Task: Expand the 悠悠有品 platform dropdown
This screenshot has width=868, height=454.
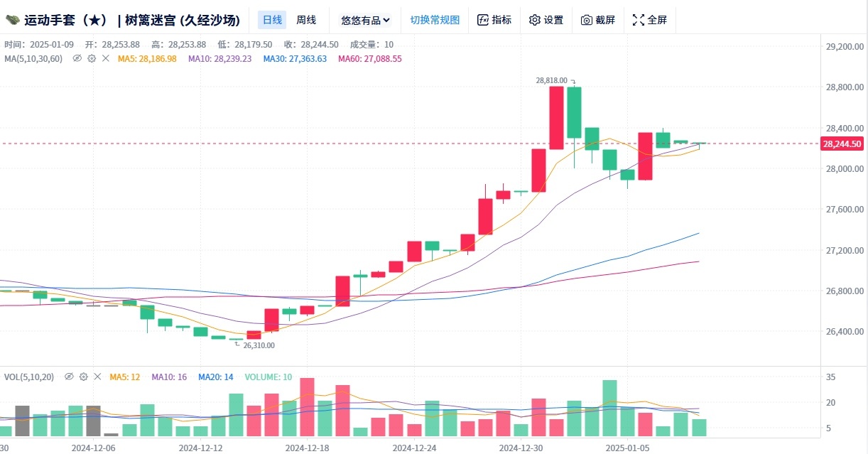Action: click(x=365, y=20)
